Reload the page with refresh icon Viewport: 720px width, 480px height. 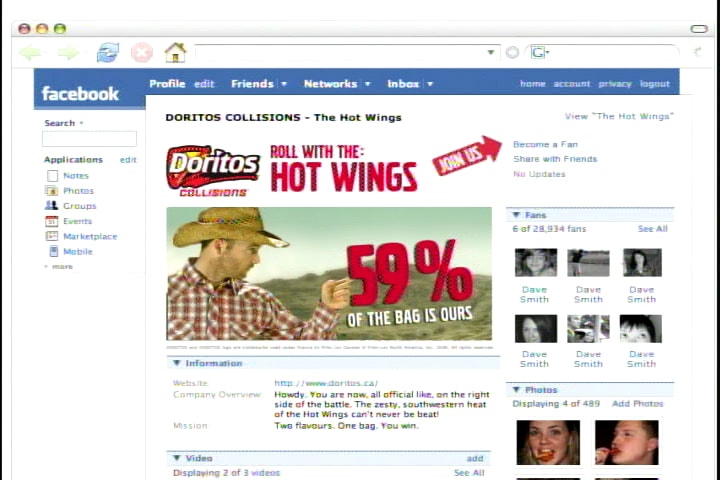pos(108,52)
